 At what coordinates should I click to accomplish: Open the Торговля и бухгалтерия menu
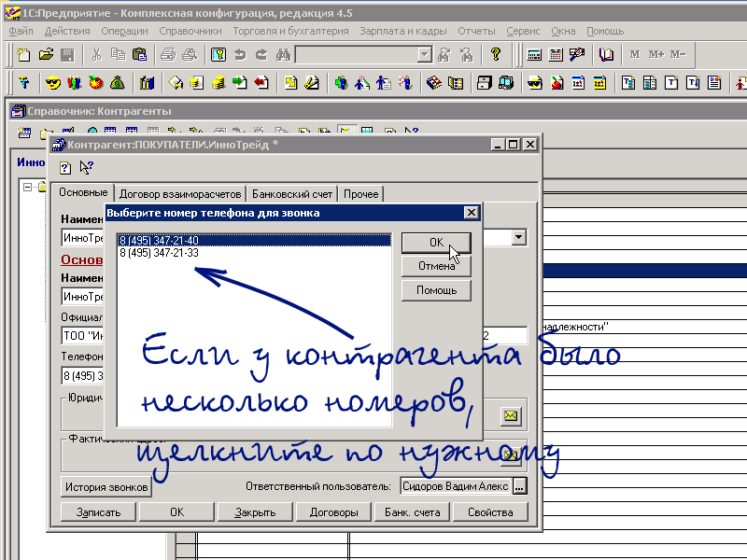coord(290,31)
